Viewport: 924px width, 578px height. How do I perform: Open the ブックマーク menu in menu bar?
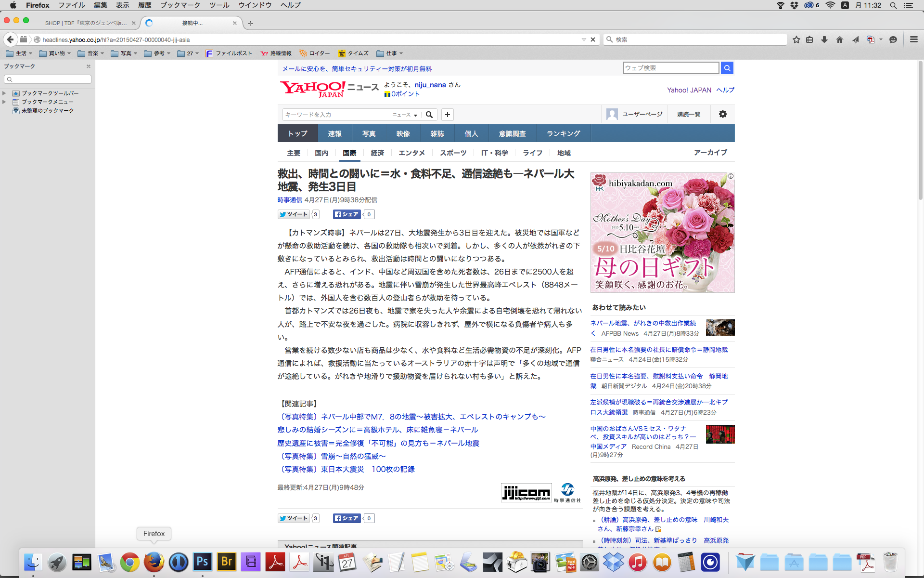[180, 5]
